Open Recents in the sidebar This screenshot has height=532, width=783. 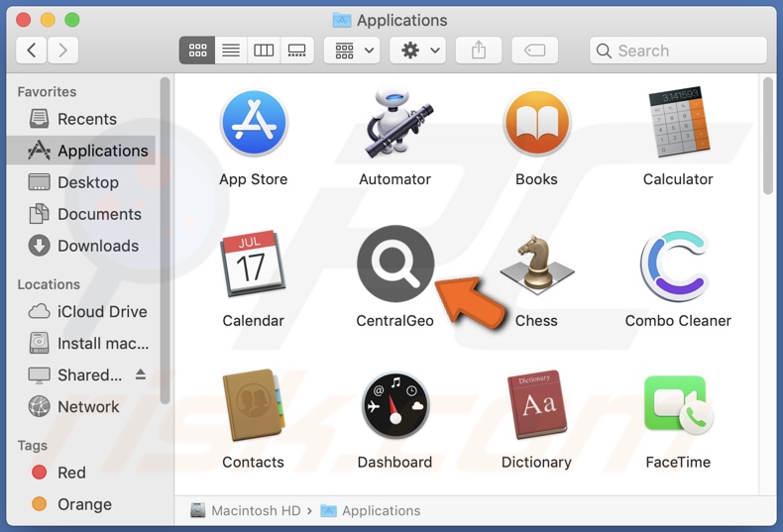coord(82,119)
